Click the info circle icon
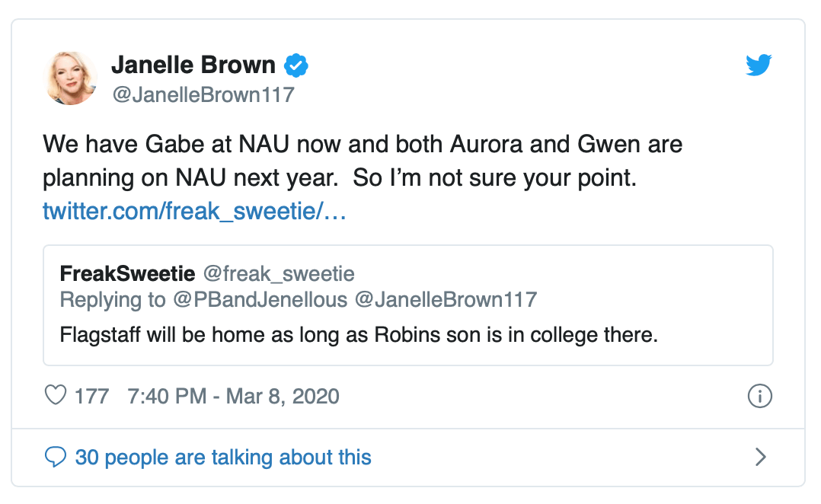This screenshot has width=821, height=504. tap(760, 396)
